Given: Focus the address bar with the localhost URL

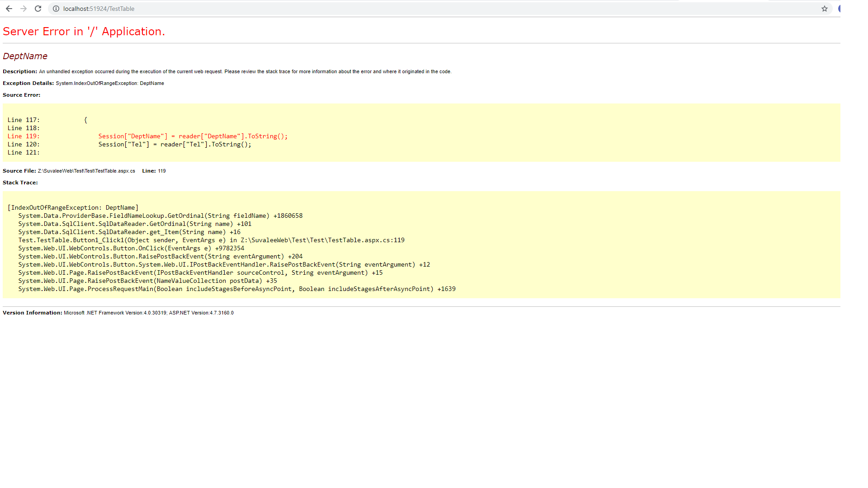Looking at the screenshot, I should (x=271, y=9).
